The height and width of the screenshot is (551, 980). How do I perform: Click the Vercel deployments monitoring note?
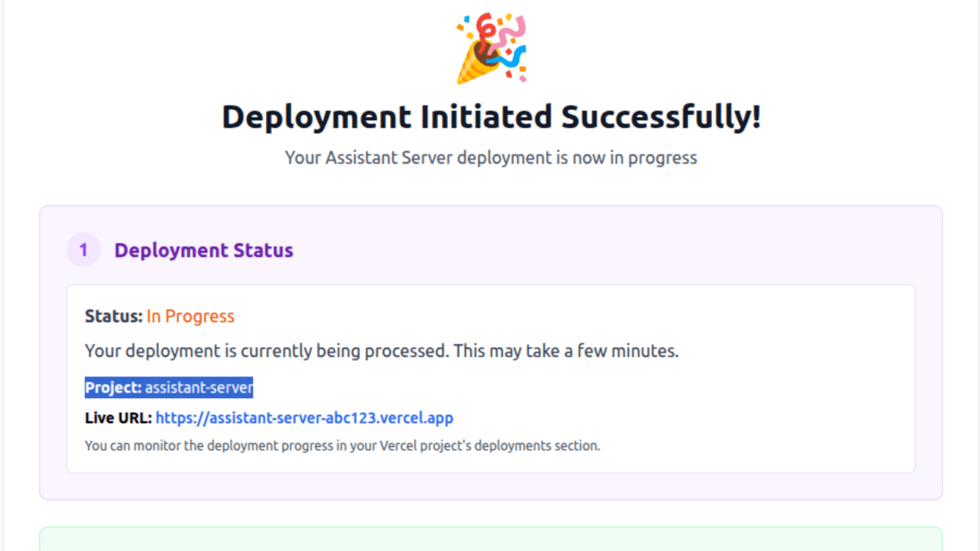(x=342, y=446)
